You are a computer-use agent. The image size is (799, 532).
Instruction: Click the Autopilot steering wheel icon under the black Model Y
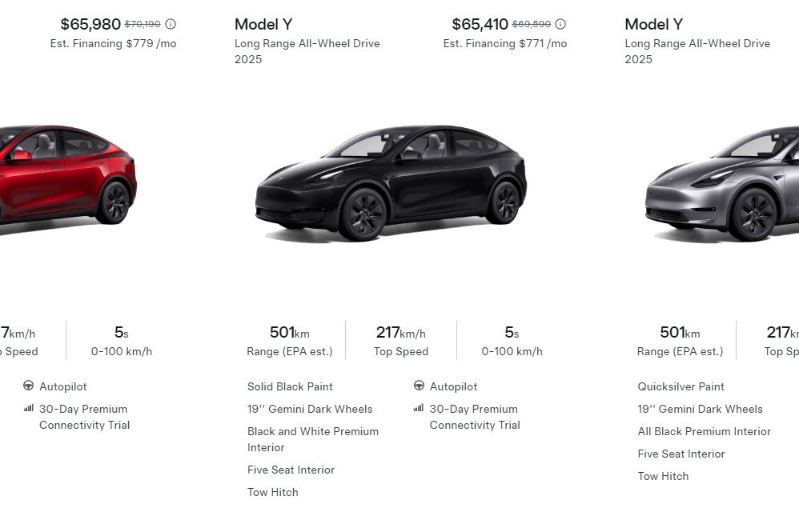coord(419,386)
